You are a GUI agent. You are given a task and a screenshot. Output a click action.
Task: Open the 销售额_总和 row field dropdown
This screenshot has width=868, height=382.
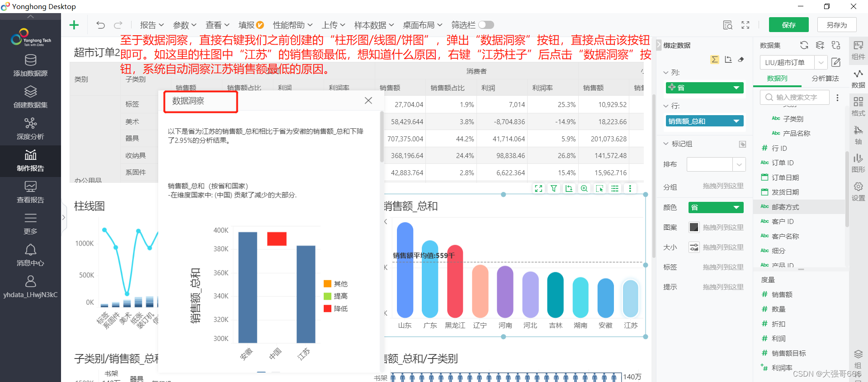[x=736, y=121]
